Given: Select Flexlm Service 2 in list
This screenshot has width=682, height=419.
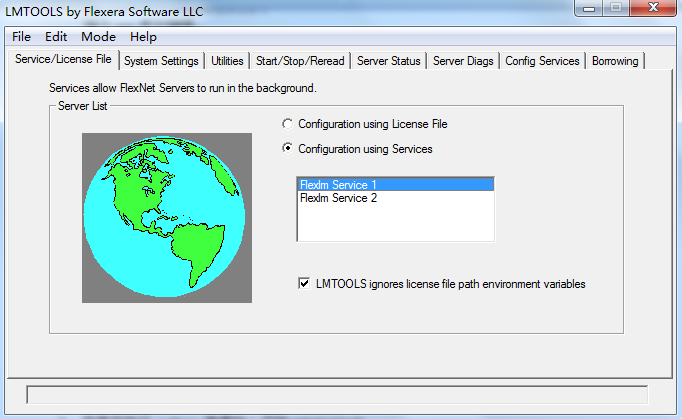Looking at the screenshot, I should (396, 198).
